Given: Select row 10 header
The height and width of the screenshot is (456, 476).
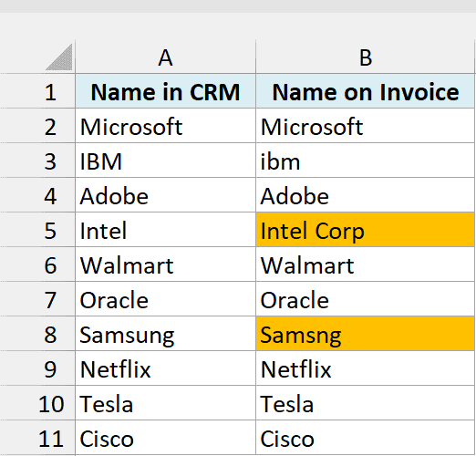Looking at the screenshot, I should click(x=37, y=403).
